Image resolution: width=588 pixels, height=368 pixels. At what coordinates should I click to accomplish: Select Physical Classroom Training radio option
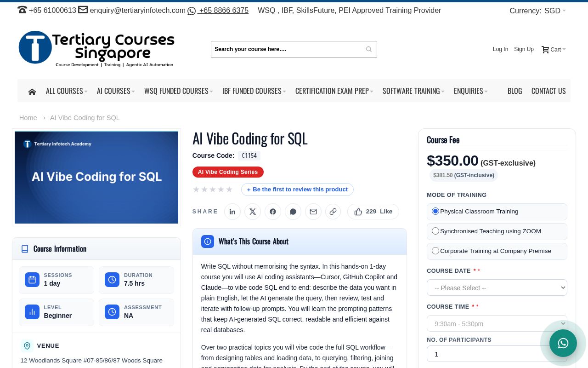[435, 211]
